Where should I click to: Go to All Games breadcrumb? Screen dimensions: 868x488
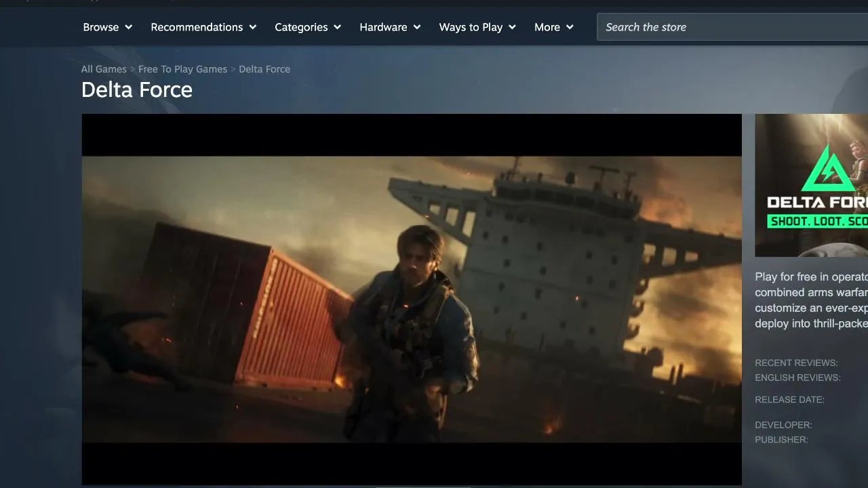point(104,69)
